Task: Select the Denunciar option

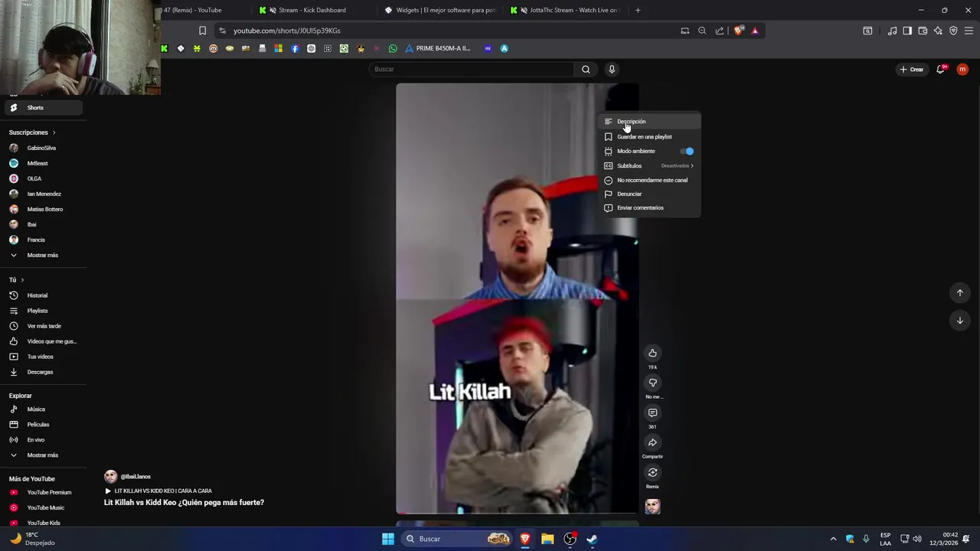Action: pyautogui.click(x=650, y=194)
